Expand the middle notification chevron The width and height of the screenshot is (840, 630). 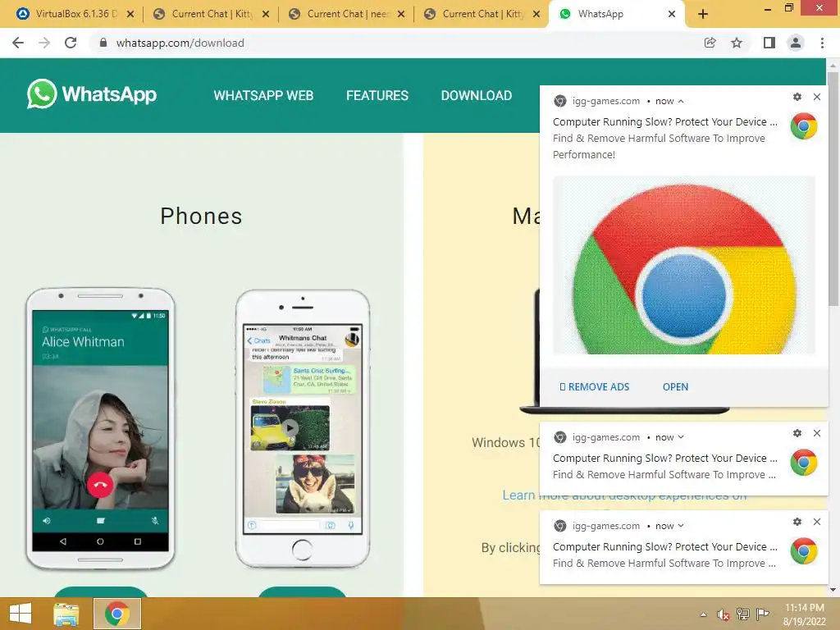(x=681, y=437)
